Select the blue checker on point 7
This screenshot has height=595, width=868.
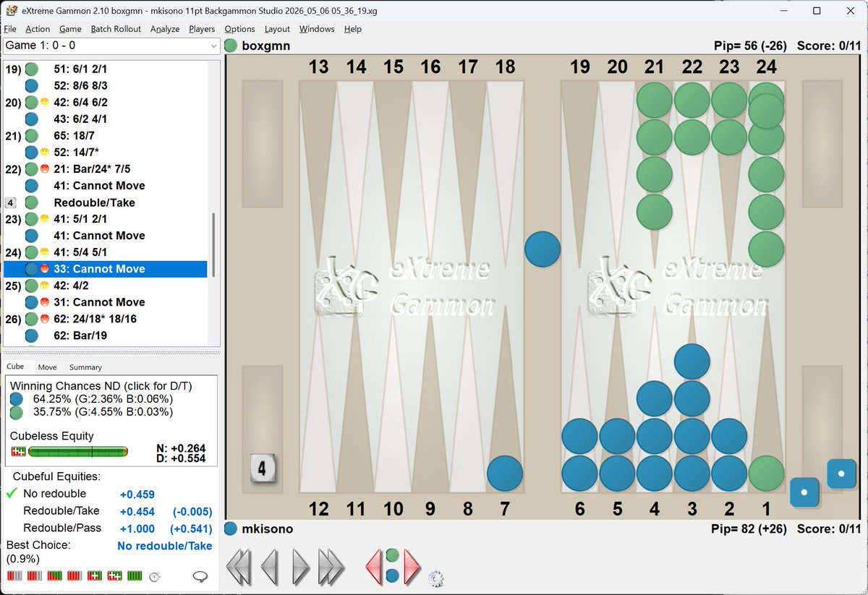[x=505, y=474]
